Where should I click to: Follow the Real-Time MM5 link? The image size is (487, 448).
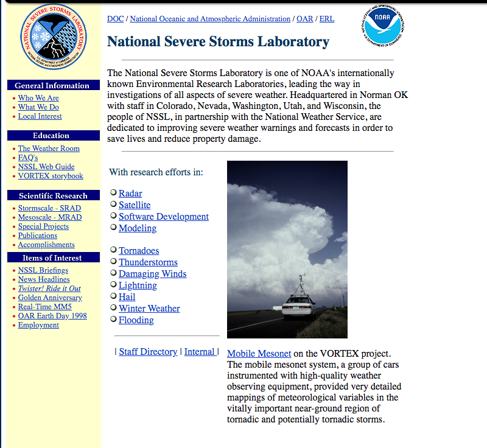(x=44, y=307)
